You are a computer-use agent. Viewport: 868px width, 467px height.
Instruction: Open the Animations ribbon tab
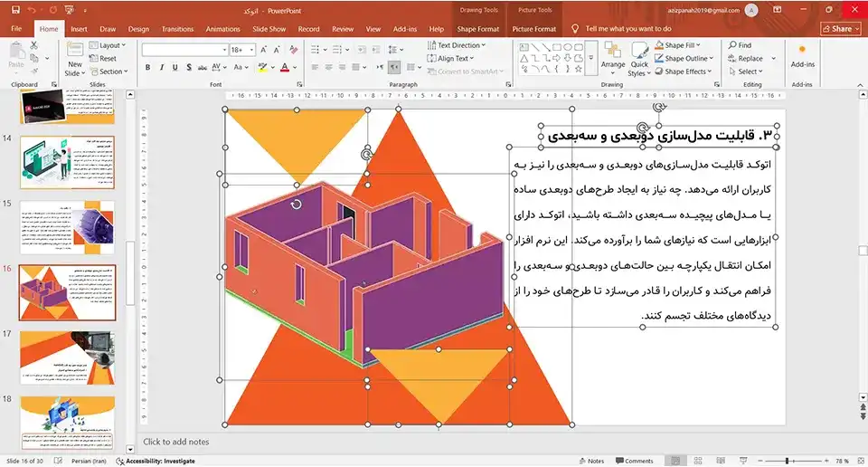[222, 29]
